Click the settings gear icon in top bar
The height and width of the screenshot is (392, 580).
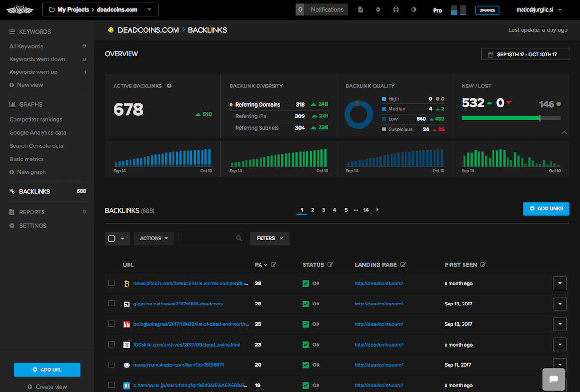378,10
